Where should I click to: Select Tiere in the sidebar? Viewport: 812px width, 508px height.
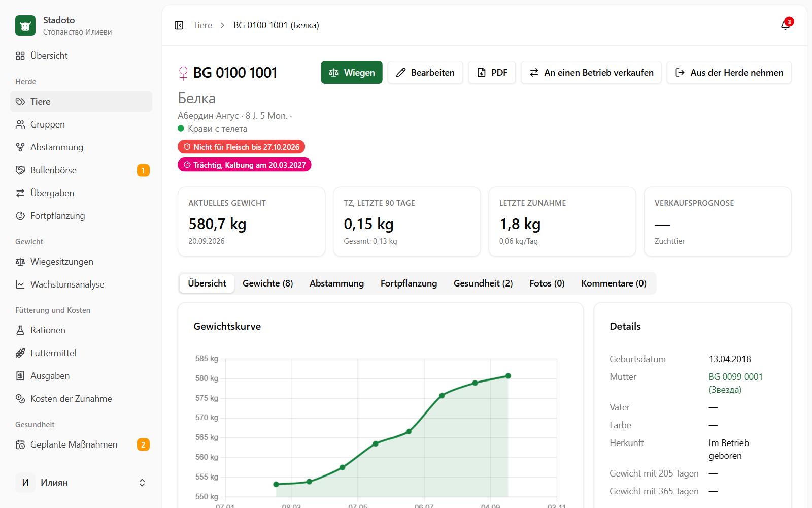click(x=81, y=102)
